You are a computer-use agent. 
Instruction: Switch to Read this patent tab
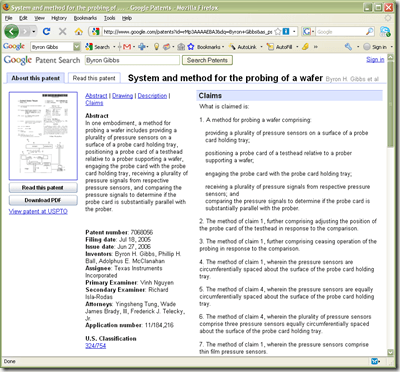94,78
